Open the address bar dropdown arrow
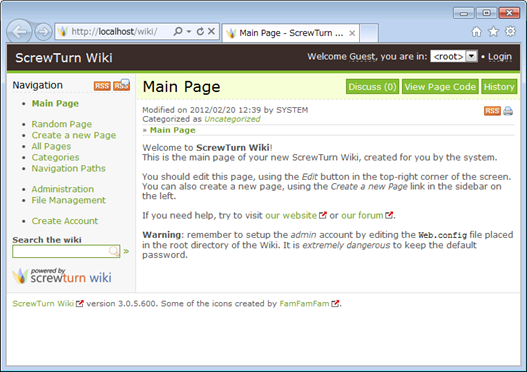 pos(189,31)
